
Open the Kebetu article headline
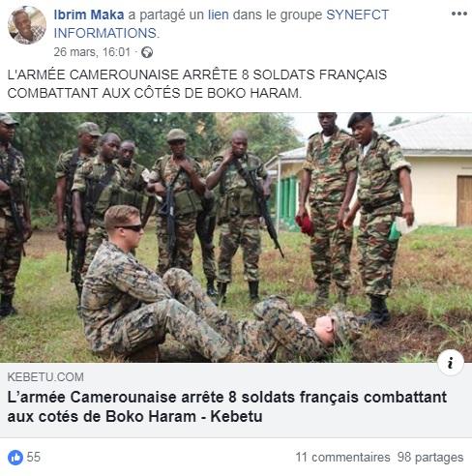click(x=227, y=406)
